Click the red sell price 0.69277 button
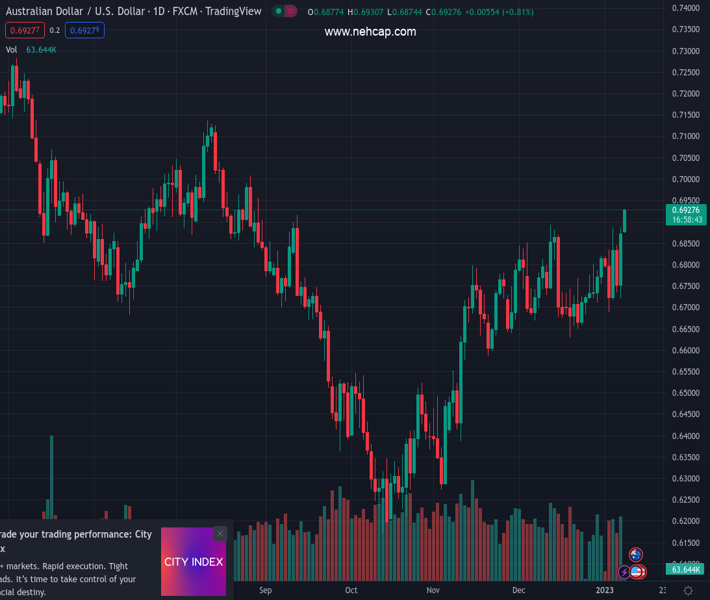 point(23,31)
